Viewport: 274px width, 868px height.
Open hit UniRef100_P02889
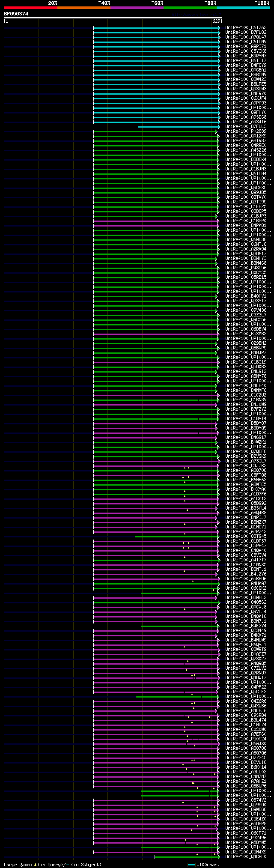coord(246,131)
